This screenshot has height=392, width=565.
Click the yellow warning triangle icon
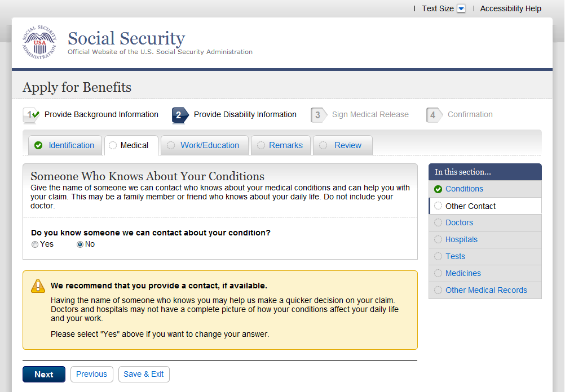[x=38, y=286]
